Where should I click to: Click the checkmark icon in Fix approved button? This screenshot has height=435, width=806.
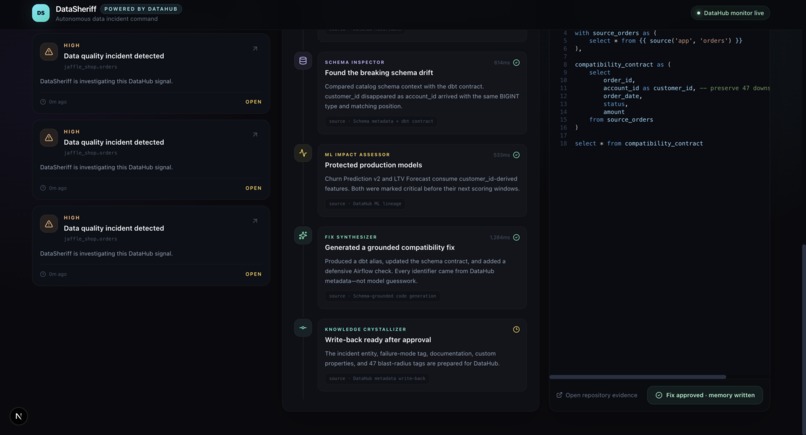[658, 395]
